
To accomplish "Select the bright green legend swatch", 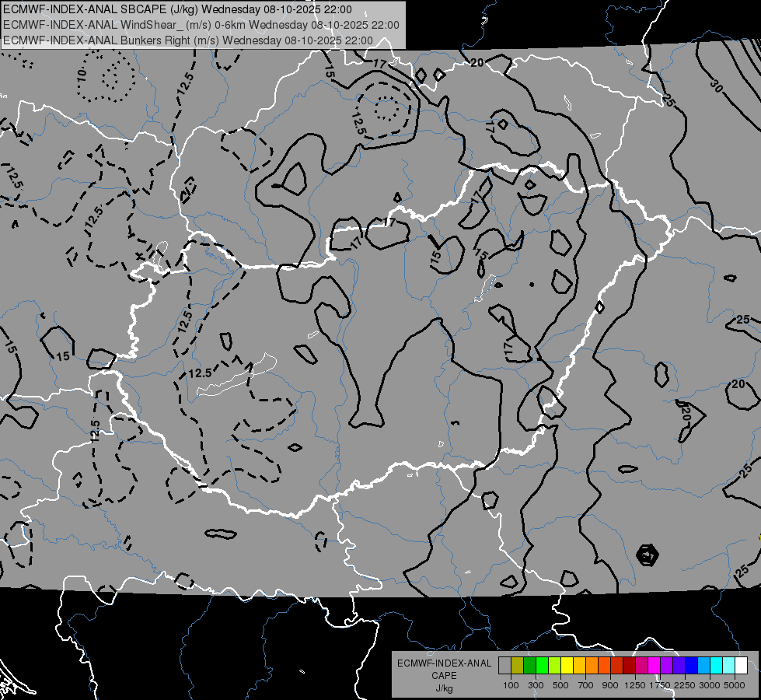I will [x=542, y=665].
